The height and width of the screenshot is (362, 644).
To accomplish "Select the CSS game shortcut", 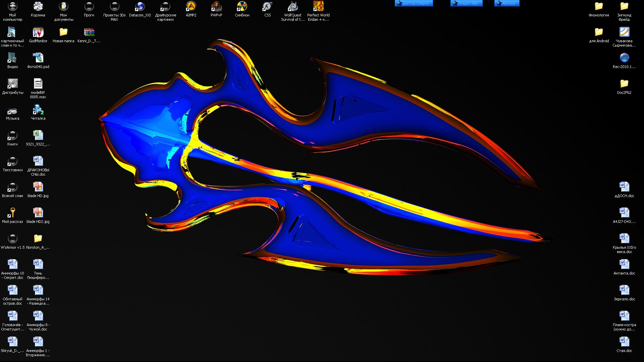I will coord(267,7).
